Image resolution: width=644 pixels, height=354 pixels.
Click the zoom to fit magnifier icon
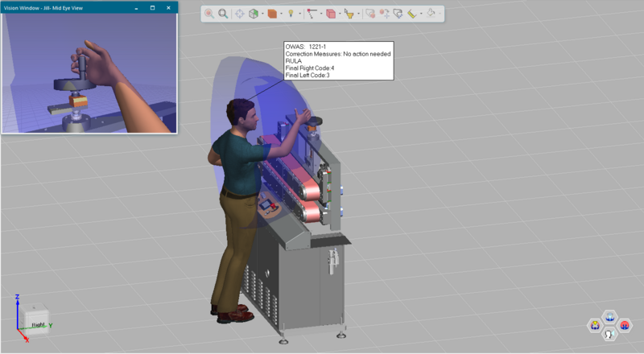click(x=223, y=14)
